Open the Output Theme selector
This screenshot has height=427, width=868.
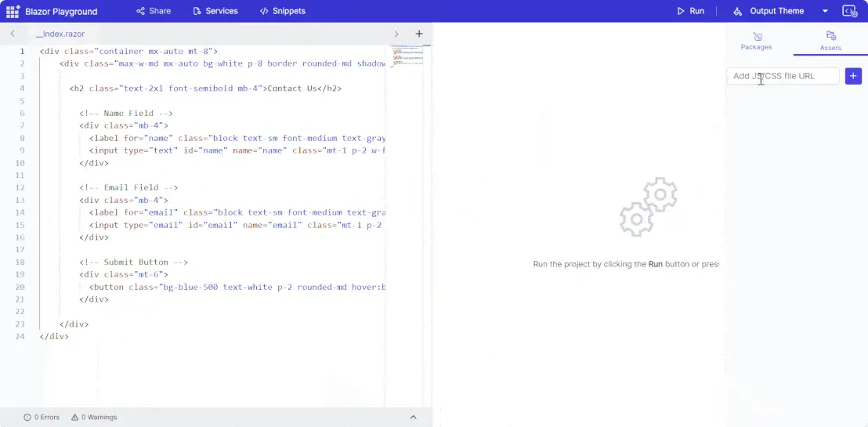[x=769, y=11]
